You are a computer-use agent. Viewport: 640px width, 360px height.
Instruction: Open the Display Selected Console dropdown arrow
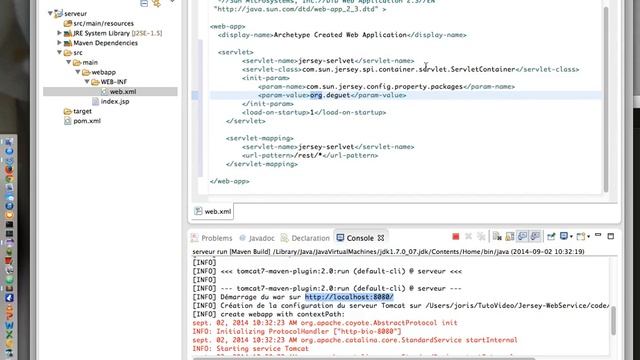pos(571,237)
